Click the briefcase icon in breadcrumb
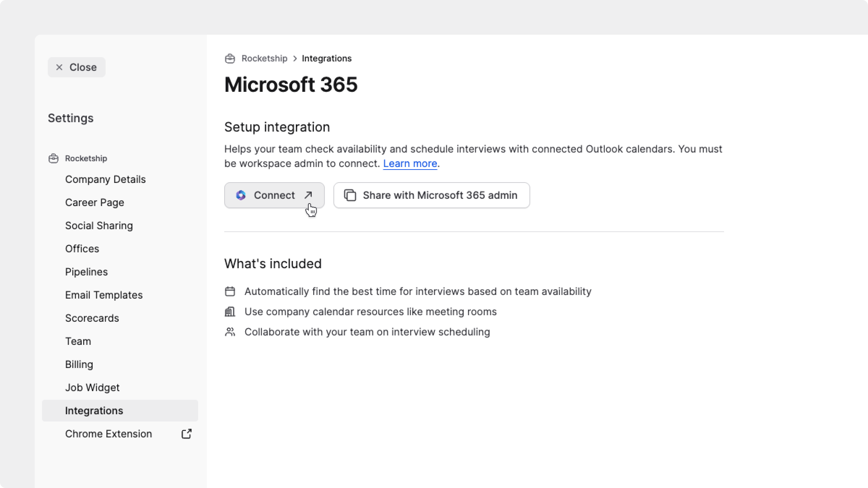This screenshot has width=868, height=488. point(230,59)
